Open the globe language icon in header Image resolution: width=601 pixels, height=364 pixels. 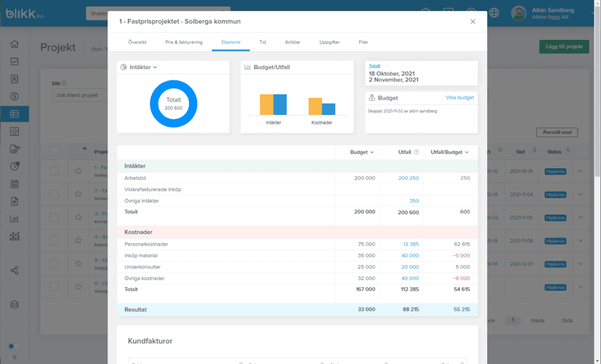tap(494, 12)
